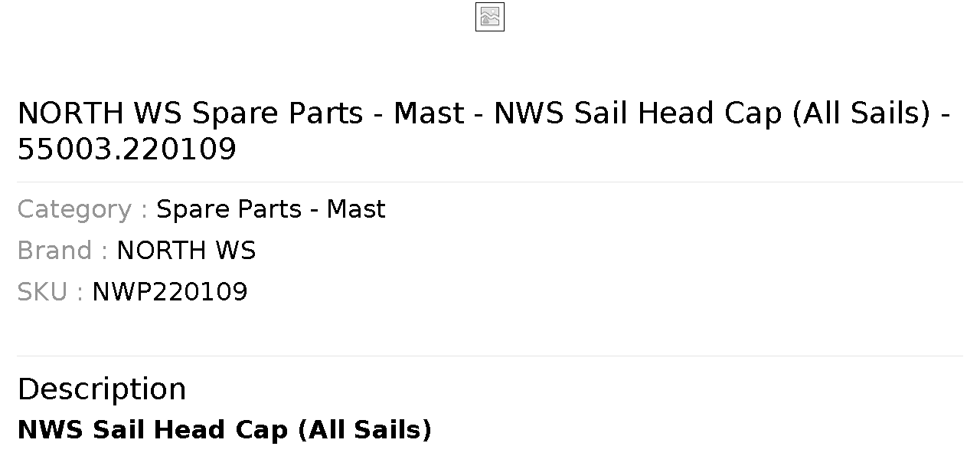
Task: Click '(All Sails)' in the title heading
Action: tap(861, 113)
